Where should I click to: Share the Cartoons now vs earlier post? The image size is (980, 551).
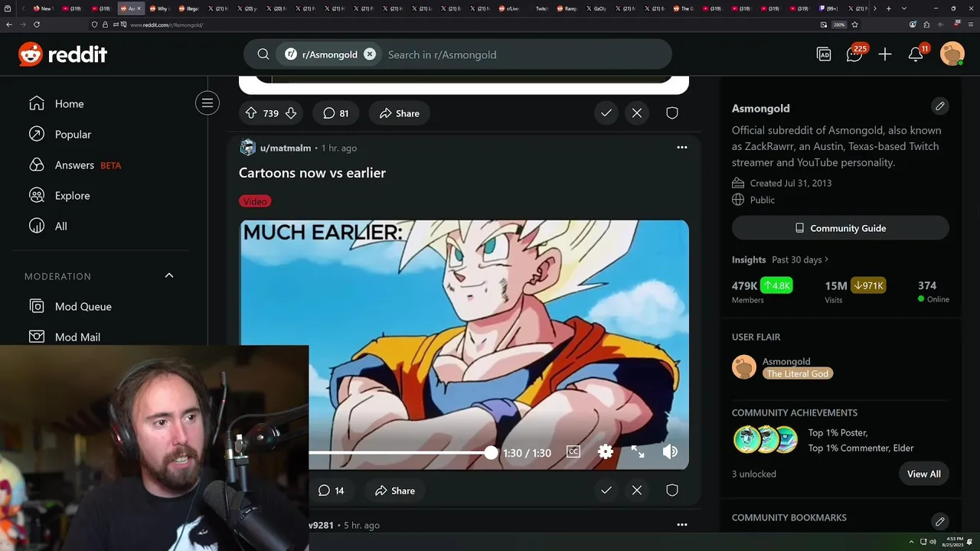(x=395, y=491)
